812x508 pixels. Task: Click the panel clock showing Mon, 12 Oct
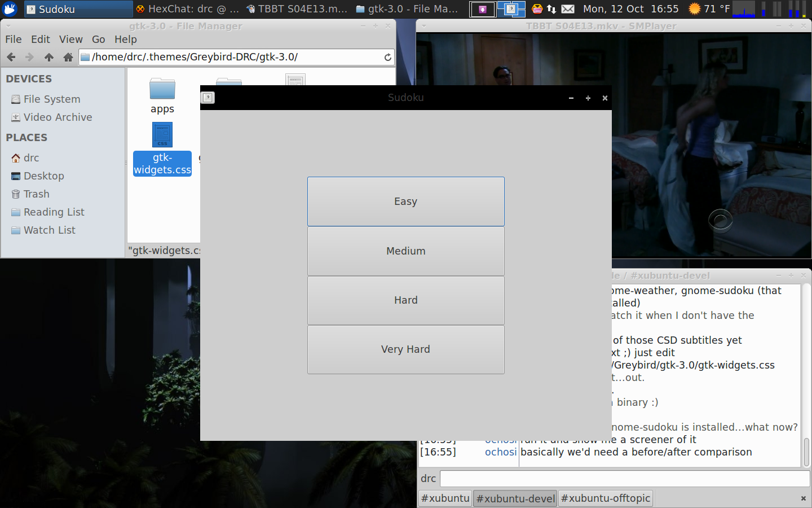[631, 9]
